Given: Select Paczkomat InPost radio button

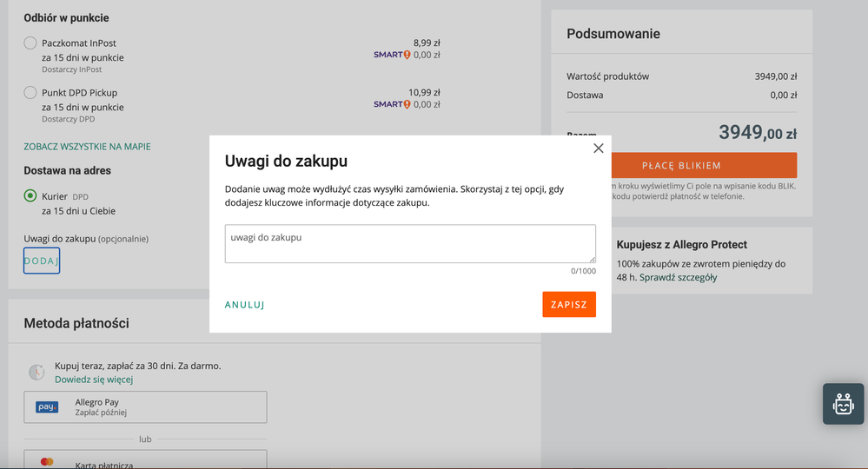Looking at the screenshot, I should (30, 43).
